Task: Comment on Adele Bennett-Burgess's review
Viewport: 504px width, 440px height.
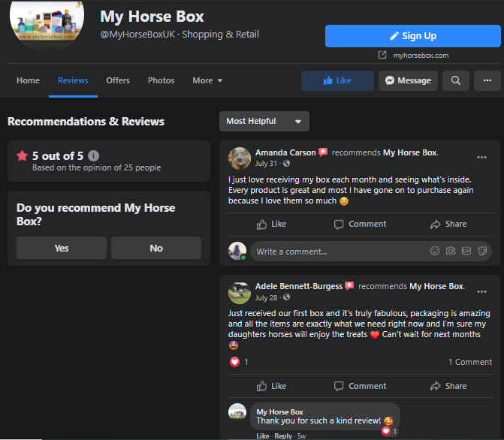Action: [x=360, y=386]
